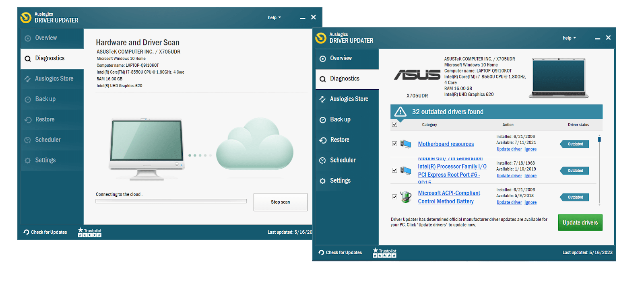Open Overview in the right window sidebar

(347, 58)
